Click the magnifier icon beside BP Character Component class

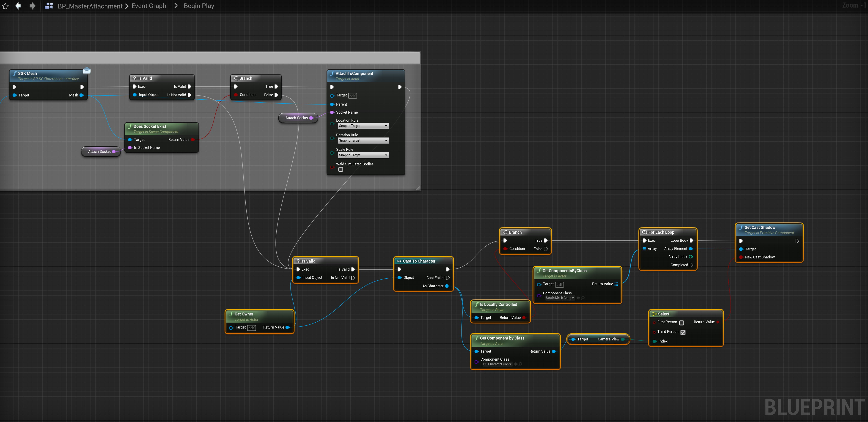point(520,364)
